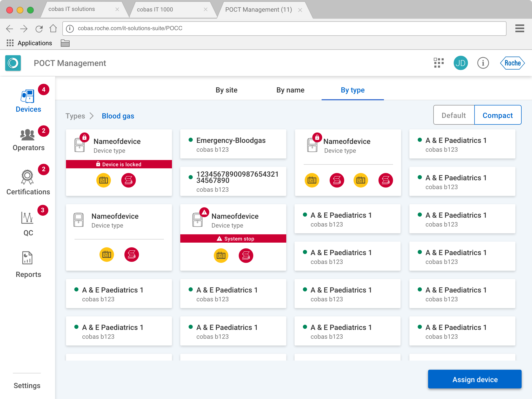Click yellow status icon on locked device card
Screen dimensions: 532x399
[103, 180]
